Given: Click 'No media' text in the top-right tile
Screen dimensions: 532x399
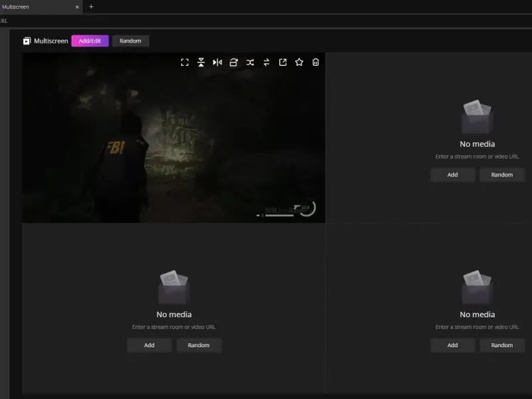Looking at the screenshot, I should [477, 144].
